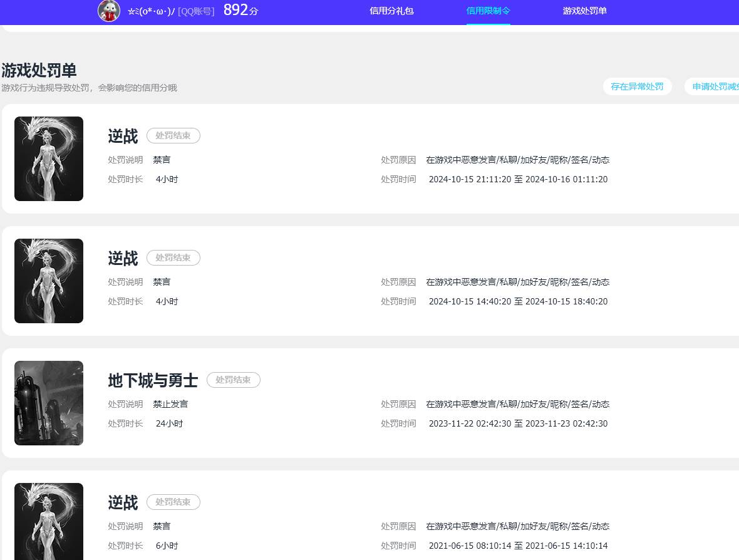Screen dimensions: 739x560
Task: Click the 存在异常处罚 button
Action: point(637,86)
